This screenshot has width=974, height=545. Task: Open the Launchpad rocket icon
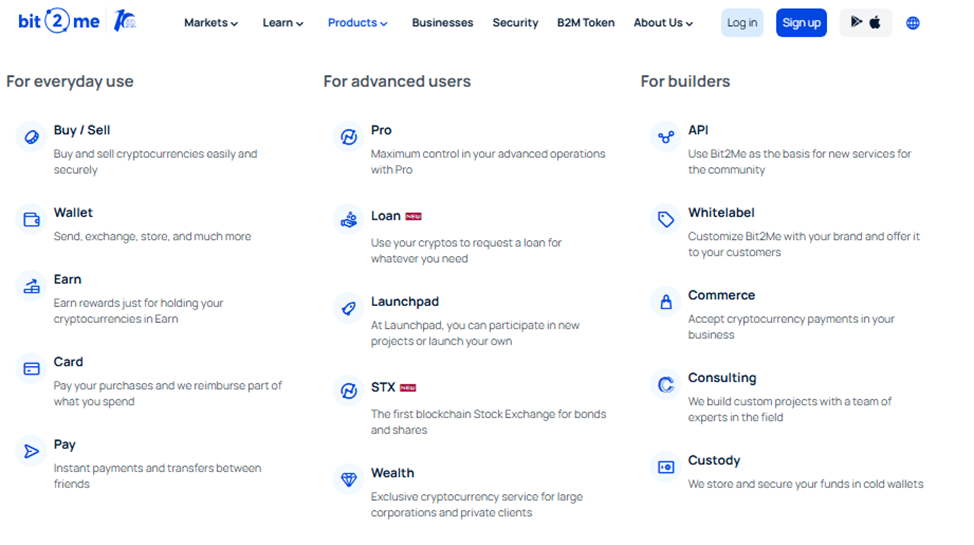coord(348,308)
